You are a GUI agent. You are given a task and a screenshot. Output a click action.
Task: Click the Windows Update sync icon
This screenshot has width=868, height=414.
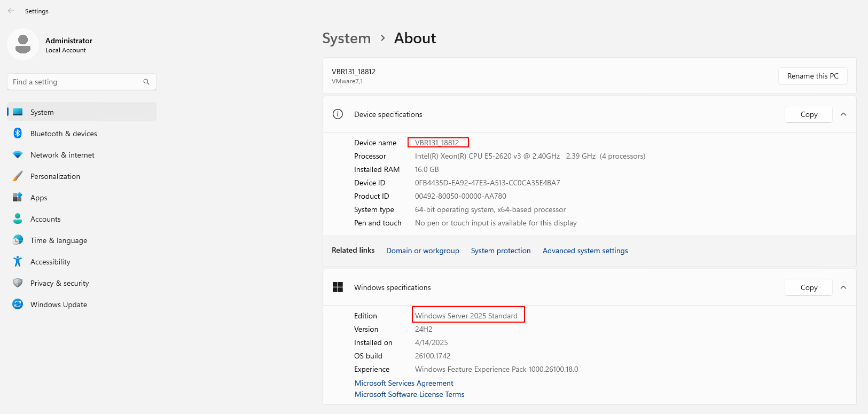[x=18, y=304]
